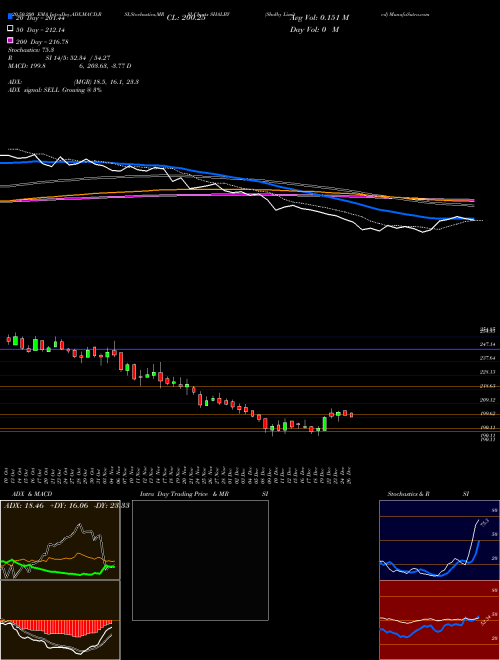Screen dimensions: 500x660
Task: Click the blue 20 Day legend swatch
Action: [10, 17]
